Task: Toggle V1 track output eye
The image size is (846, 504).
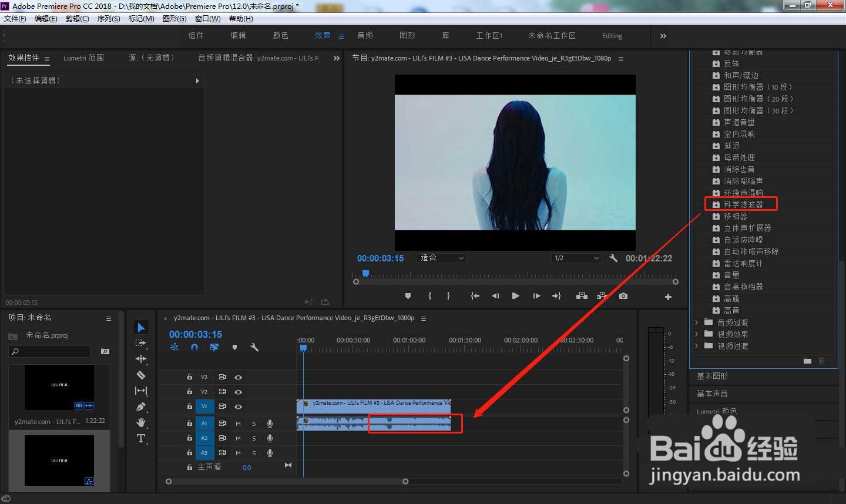Action: tap(238, 406)
